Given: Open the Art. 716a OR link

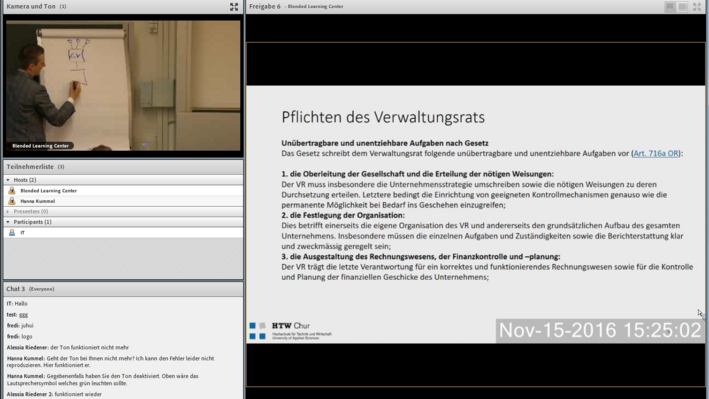Looking at the screenshot, I should click(656, 153).
